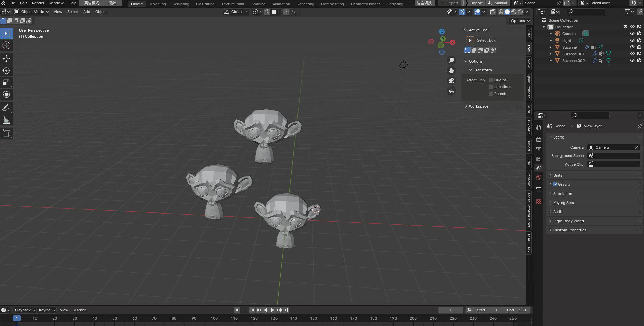Open the View Layer properties tab icon
Screen dimensions: 644x326
coord(539,158)
